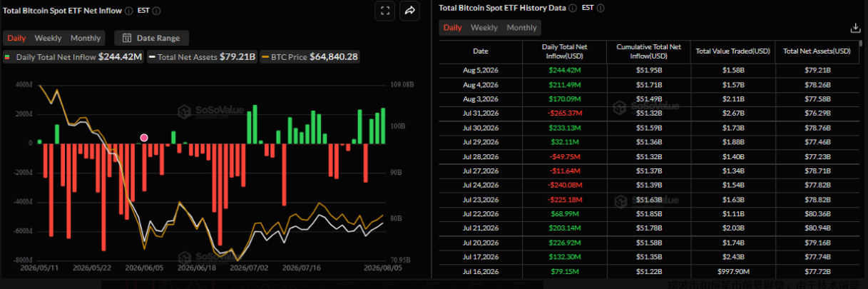Click the -$240.08M daily inflow cell
Screen dimensions: 868x289
[x=565, y=185]
